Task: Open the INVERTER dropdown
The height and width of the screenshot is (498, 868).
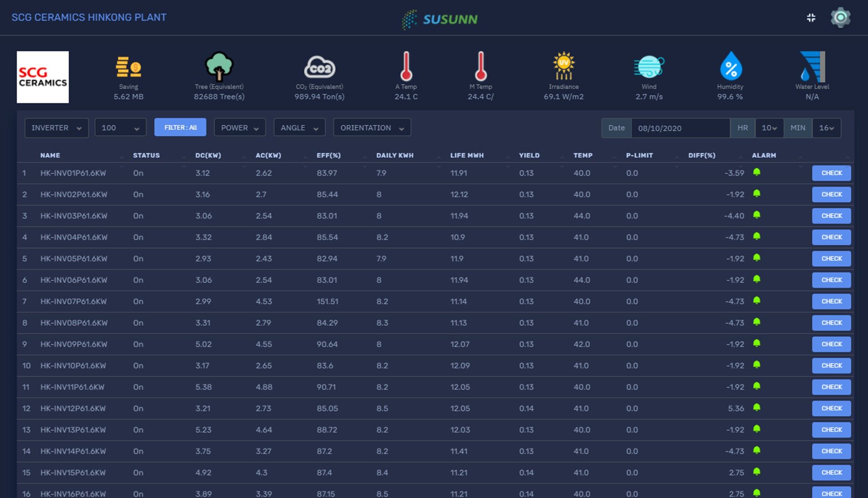Action: click(56, 128)
